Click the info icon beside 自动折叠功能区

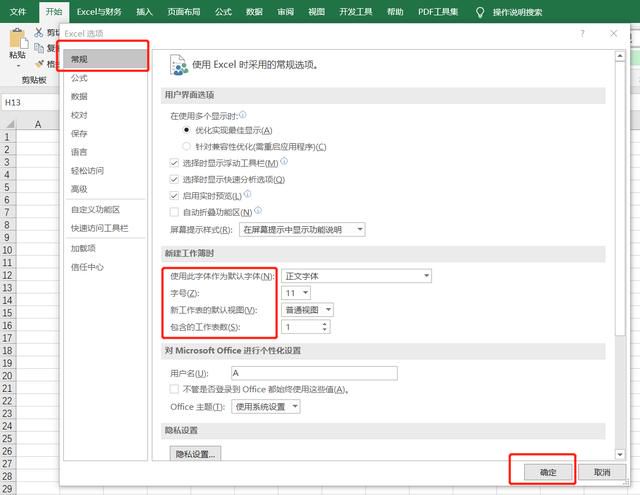point(258,211)
